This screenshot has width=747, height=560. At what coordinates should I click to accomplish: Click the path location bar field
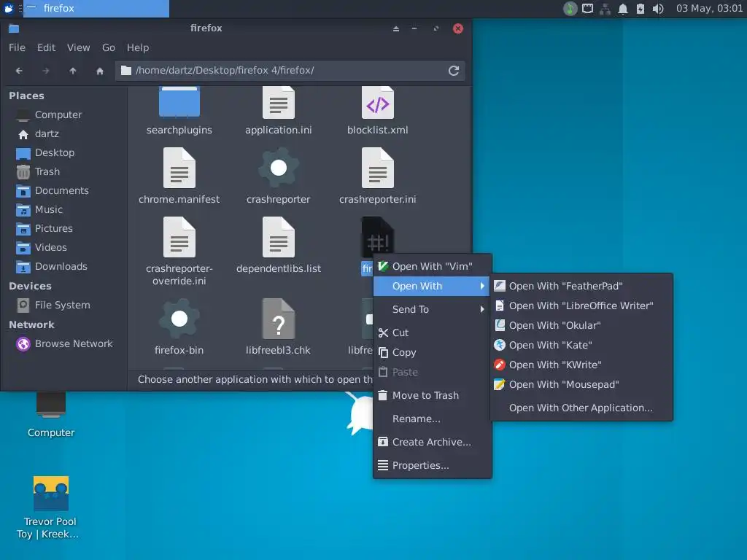(x=290, y=71)
